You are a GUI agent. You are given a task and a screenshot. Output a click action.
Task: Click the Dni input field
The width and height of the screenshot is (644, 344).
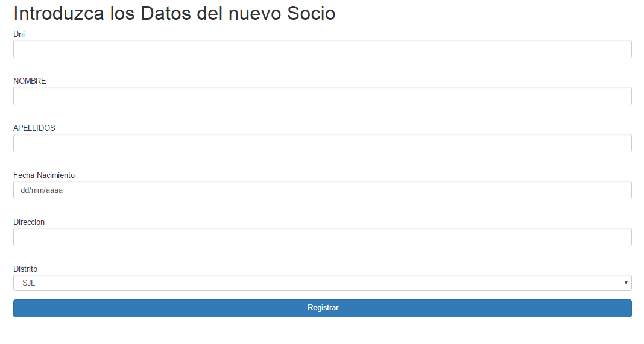tap(323, 49)
